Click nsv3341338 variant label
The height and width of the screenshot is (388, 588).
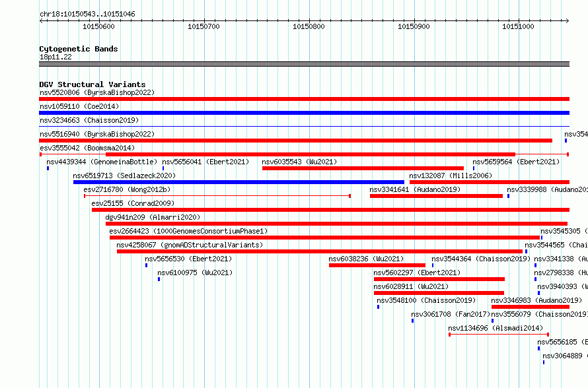point(561,259)
